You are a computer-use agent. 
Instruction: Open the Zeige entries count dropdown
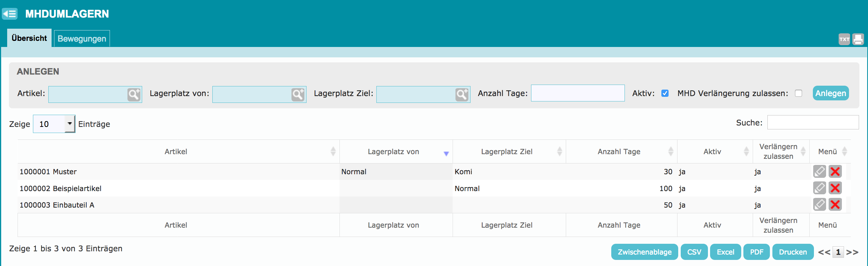[x=54, y=124]
